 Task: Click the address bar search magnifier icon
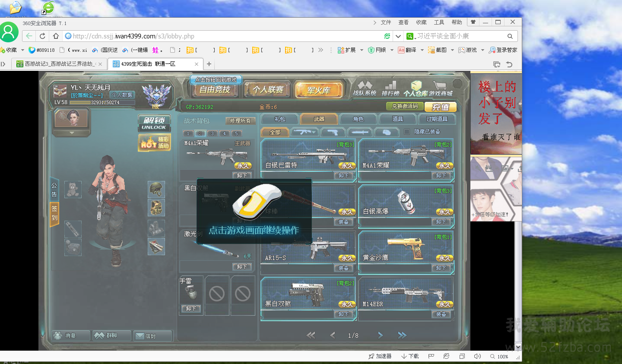[510, 36]
